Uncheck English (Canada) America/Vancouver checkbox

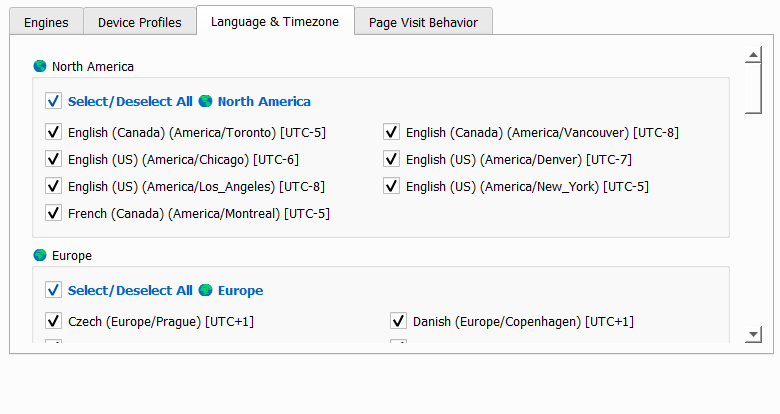[x=392, y=132]
